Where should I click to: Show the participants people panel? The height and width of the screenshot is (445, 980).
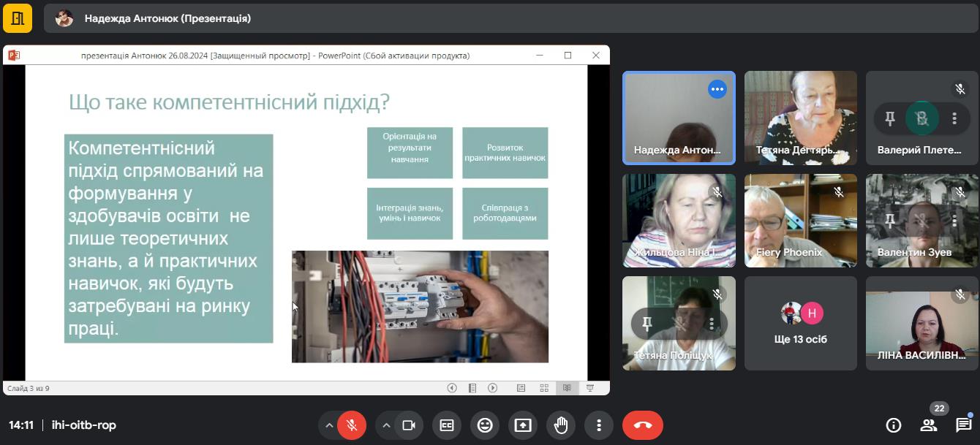tap(928, 425)
